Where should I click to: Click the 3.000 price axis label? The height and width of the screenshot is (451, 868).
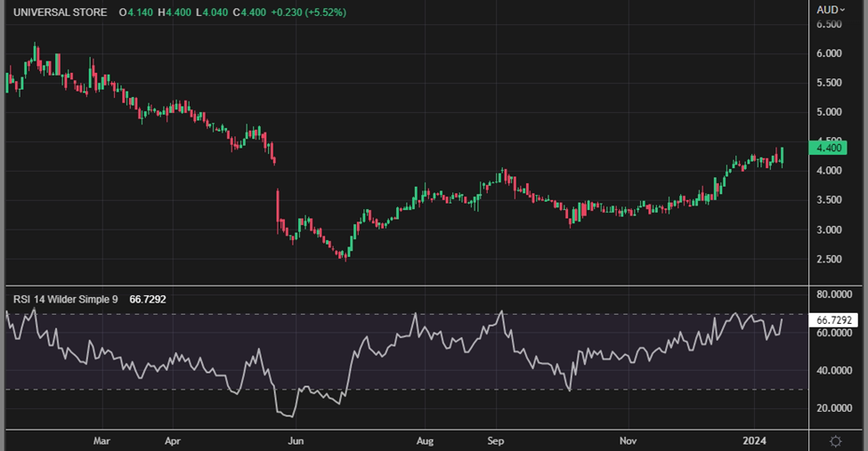tap(829, 230)
